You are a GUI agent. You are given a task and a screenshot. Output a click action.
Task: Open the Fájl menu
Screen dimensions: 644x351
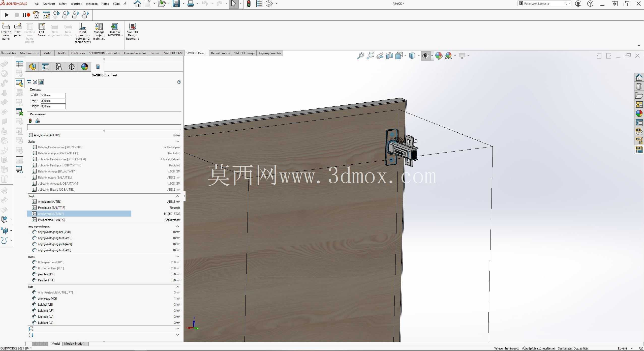pyautogui.click(x=37, y=4)
